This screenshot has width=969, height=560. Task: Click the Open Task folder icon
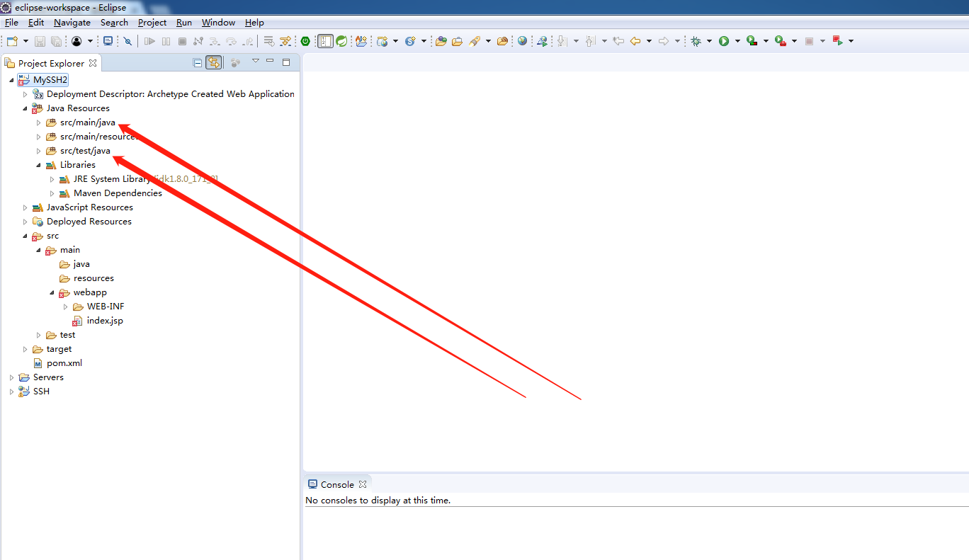click(x=457, y=41)
